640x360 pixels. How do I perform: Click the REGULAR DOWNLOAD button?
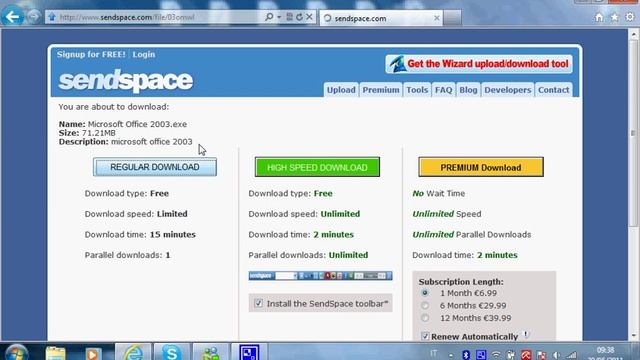click(155, 167)
